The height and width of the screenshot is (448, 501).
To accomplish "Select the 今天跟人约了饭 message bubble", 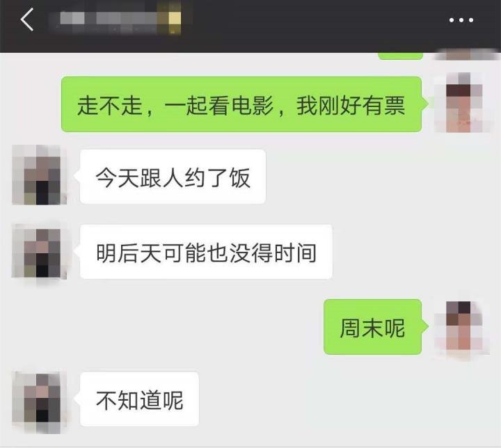I will (173, 177).
